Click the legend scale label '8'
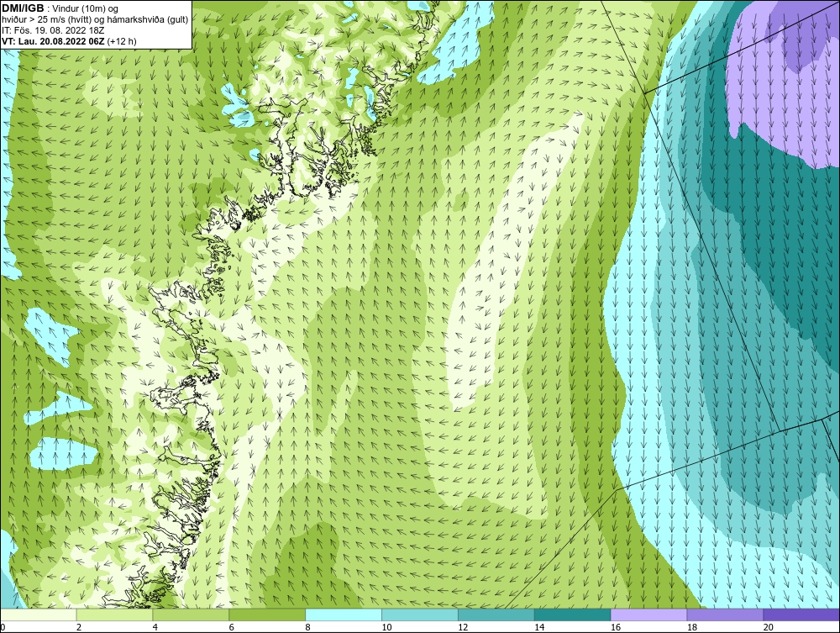 [x=308, y=627]
